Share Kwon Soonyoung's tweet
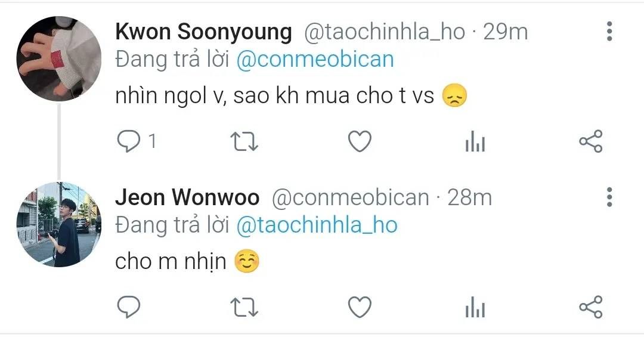 coord(590,141)
